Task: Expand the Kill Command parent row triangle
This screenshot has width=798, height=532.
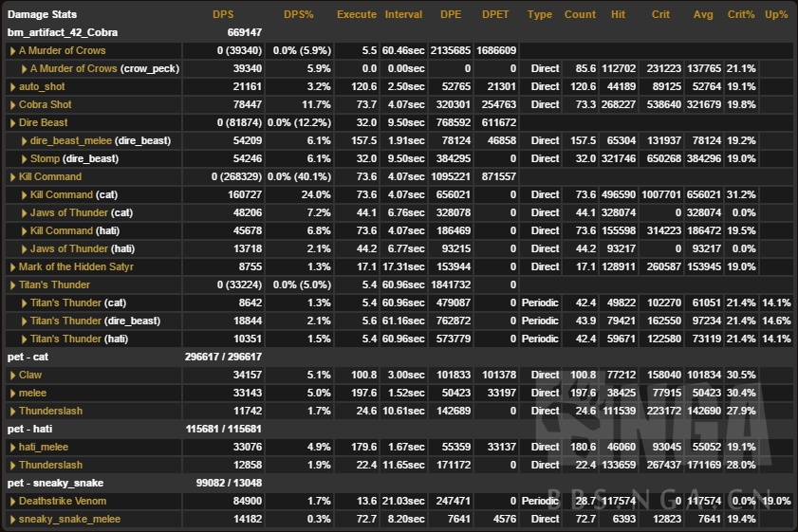Action: [12, 177]
